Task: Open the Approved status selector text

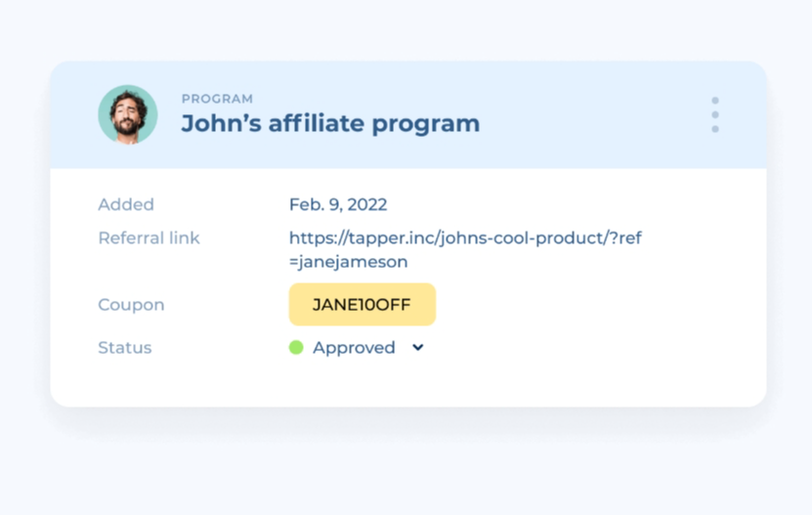Action: (x=354, y=347)
